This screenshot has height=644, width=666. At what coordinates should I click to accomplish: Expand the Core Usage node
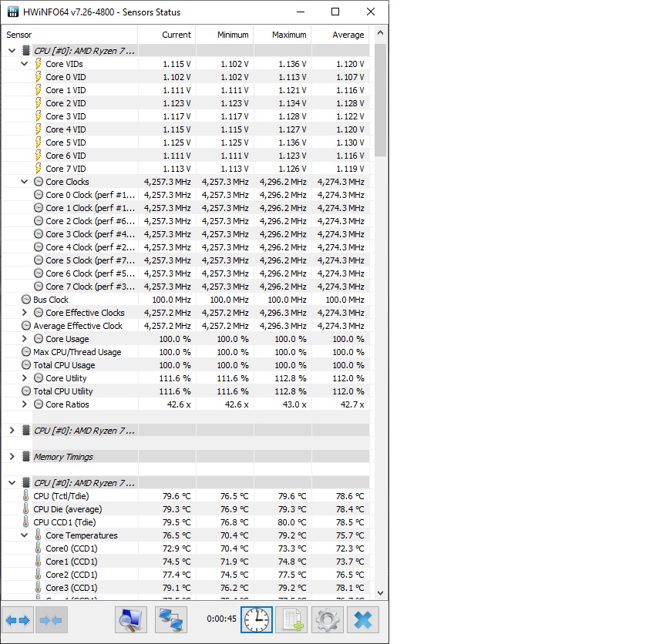[24, 339]
